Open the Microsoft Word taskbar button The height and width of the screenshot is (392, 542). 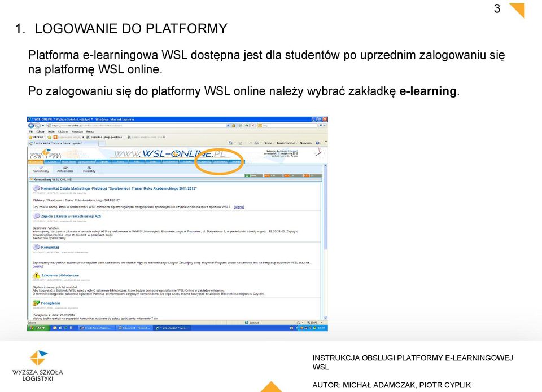coord(133,328)
